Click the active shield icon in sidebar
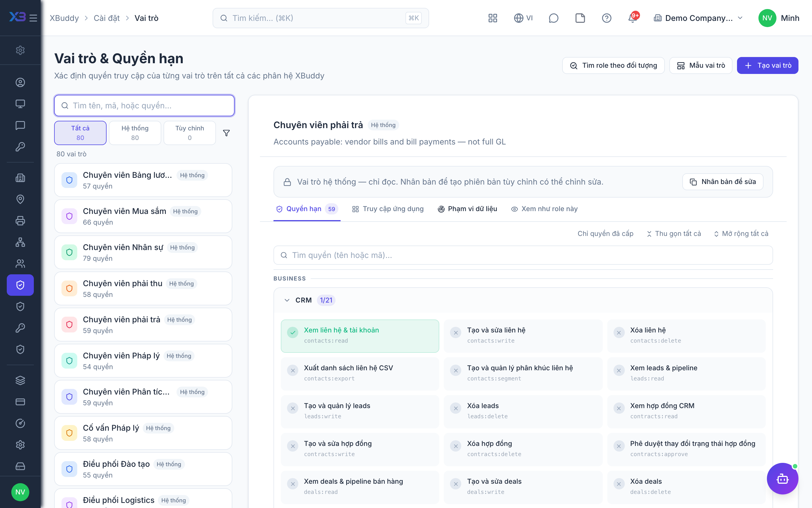Image resolution: width=812 pixels, height=508 pixels. (20, 285)
